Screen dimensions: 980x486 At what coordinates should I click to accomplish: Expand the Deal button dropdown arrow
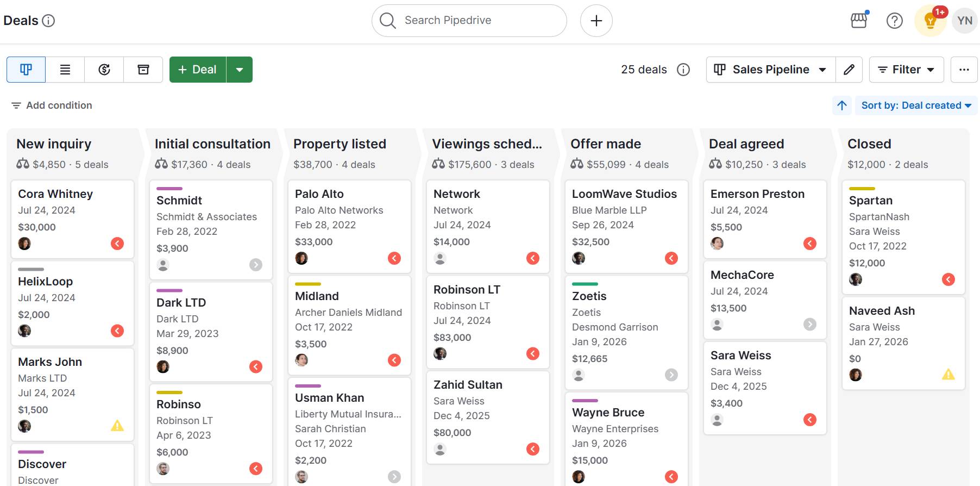point(240,70)
